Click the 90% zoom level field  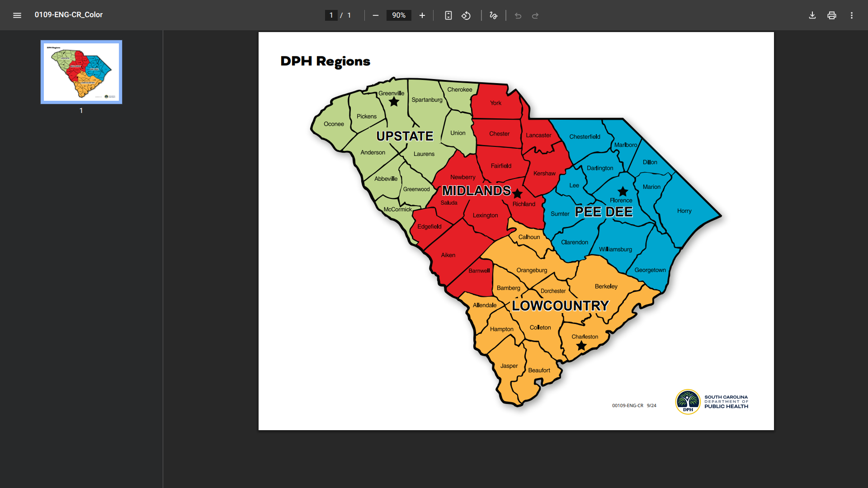(x=398, y=15)
